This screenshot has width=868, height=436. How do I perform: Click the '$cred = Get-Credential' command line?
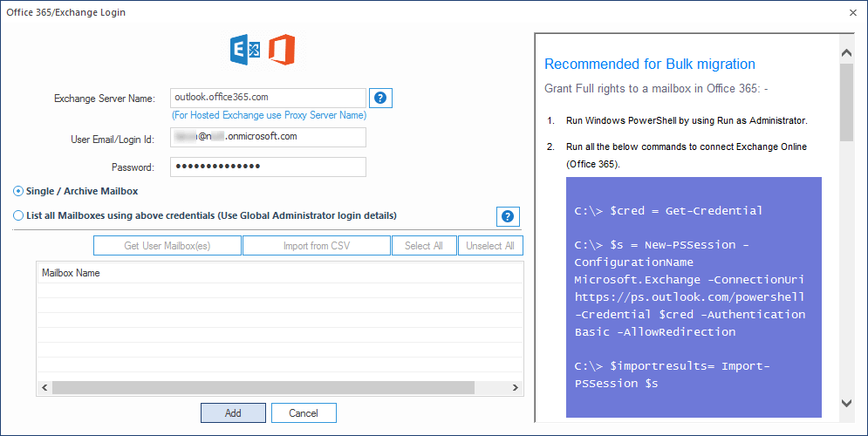[669, 211]
